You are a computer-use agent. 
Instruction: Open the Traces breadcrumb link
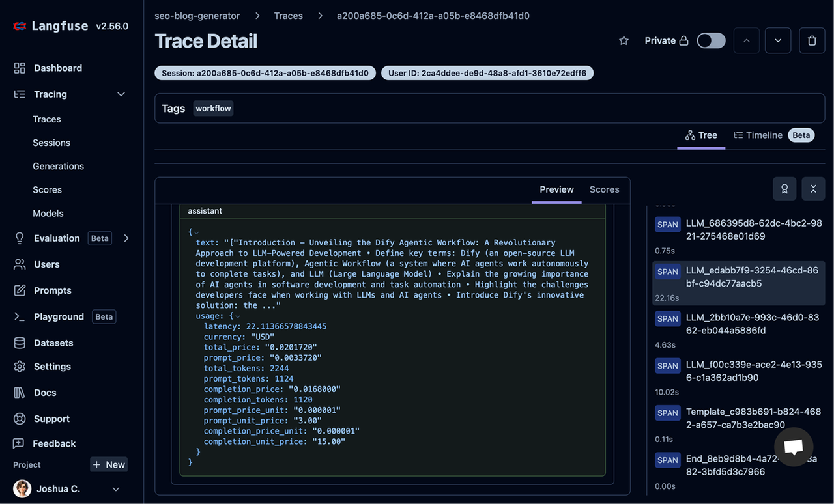[289, 16]
